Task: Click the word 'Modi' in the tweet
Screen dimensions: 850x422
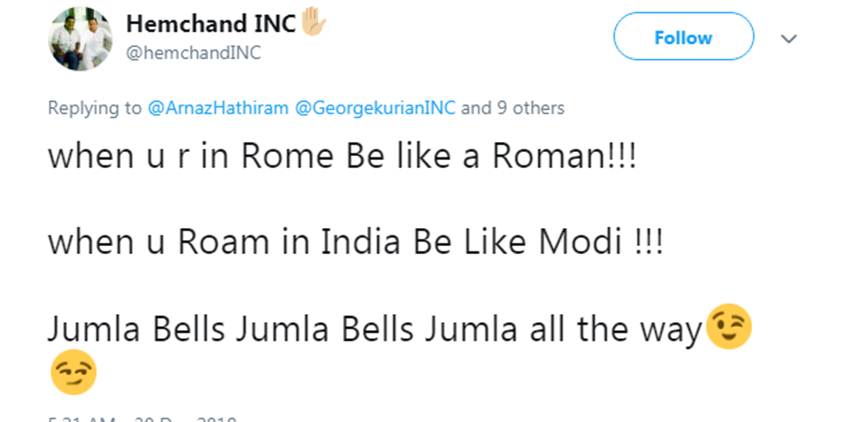Action: point(581,243)
